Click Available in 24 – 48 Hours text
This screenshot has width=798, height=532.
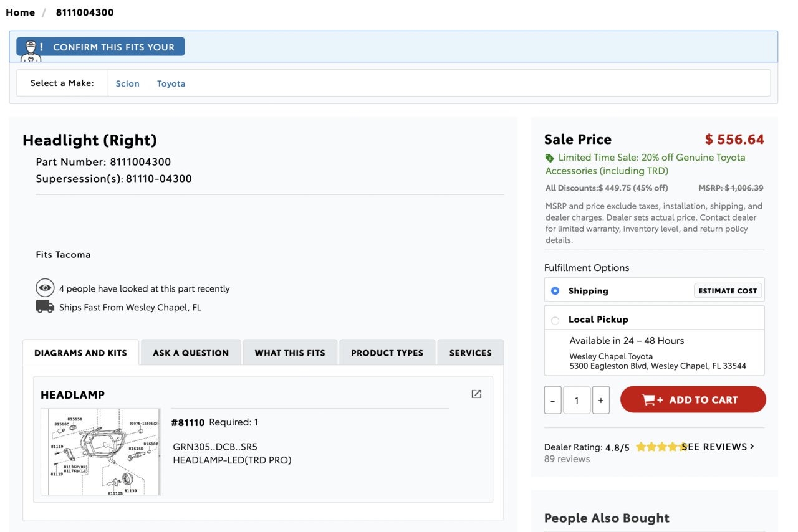627,341
